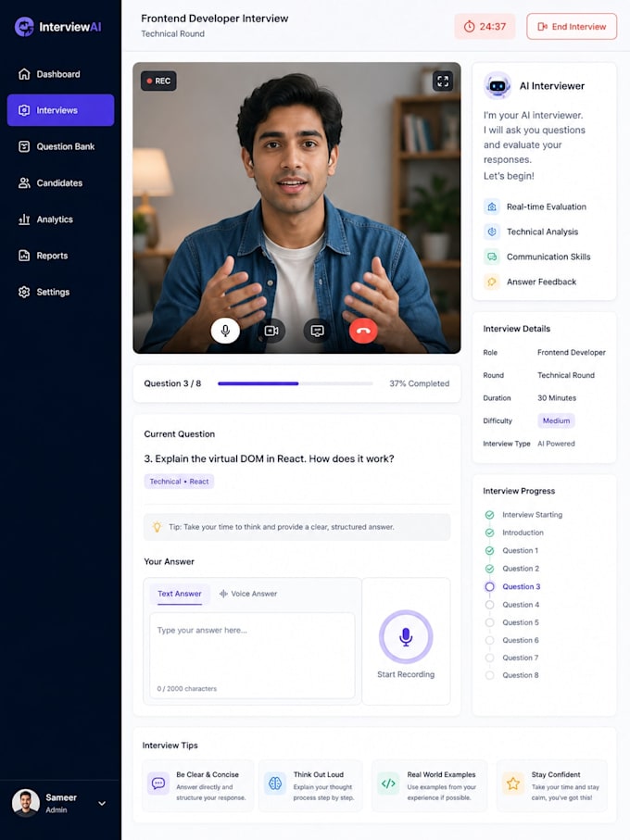Click the Dashboard home icon

[24, 74]
